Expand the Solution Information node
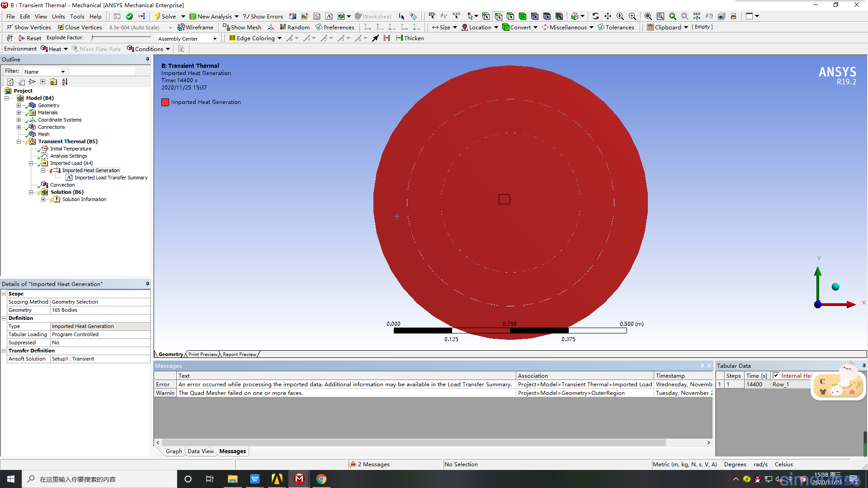 (x=43, y=199)
